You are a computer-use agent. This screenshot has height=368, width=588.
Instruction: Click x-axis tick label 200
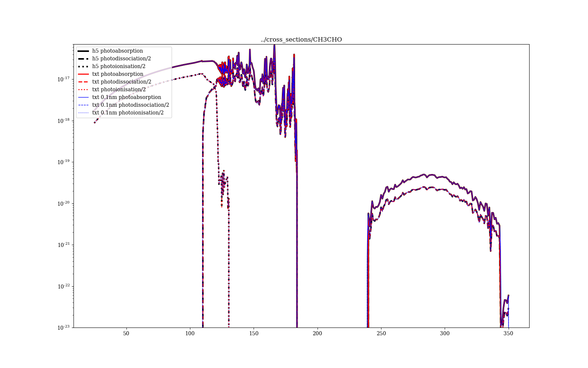(317, 333)
